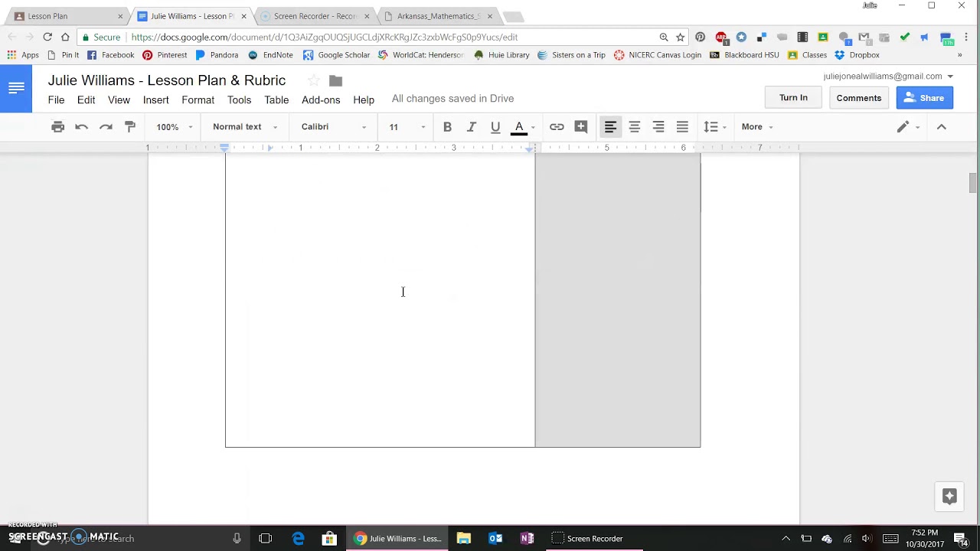This screenshot has height=551, width=980.
Task: Open the Tools menu
Action: click(239, 100)
